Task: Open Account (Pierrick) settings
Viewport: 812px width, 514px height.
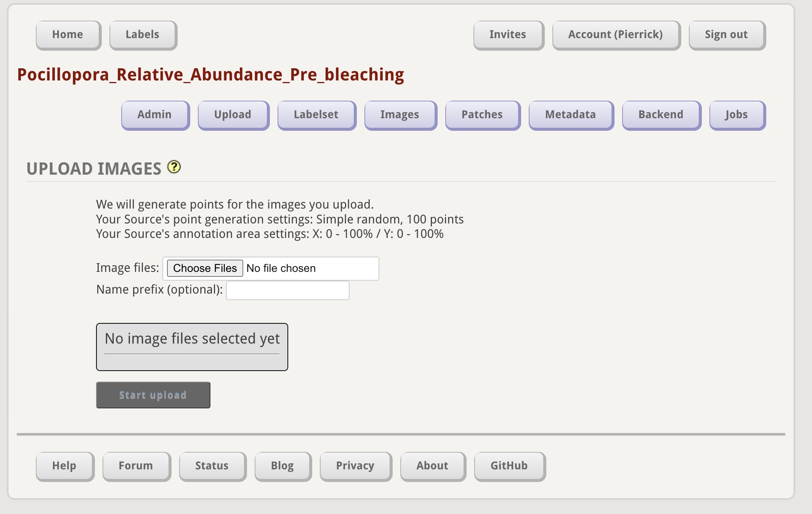Action: [616, 35]
